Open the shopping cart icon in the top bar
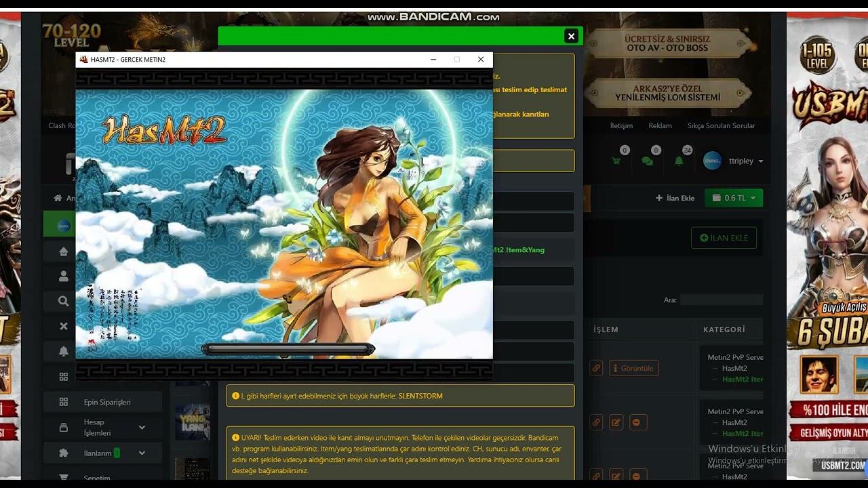Screen dimensions: 868x488 tap(616, 161)
